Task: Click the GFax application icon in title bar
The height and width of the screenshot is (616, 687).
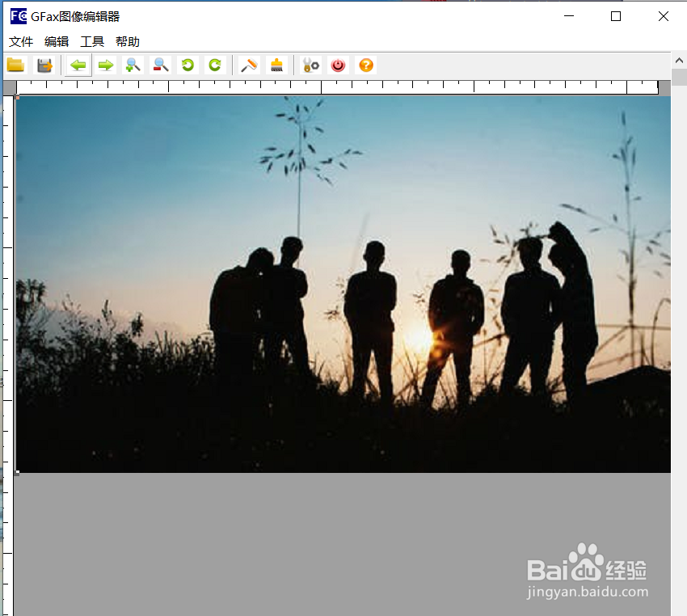Action: [x=19, y=16]
